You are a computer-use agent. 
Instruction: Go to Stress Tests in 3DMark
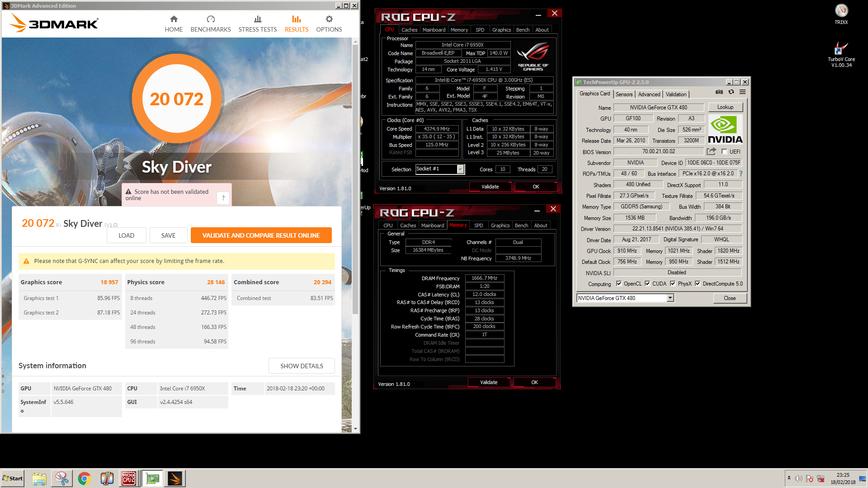(x=258, y=24)
